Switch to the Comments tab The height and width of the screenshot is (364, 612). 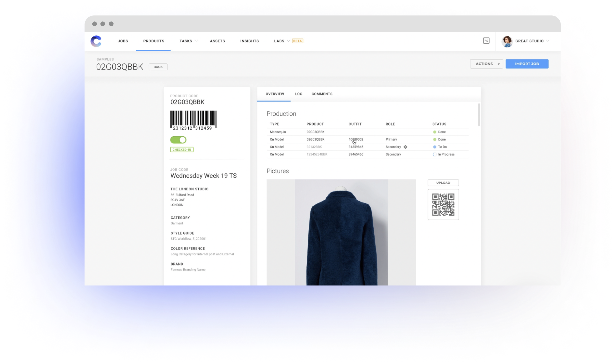click(322, 94)
